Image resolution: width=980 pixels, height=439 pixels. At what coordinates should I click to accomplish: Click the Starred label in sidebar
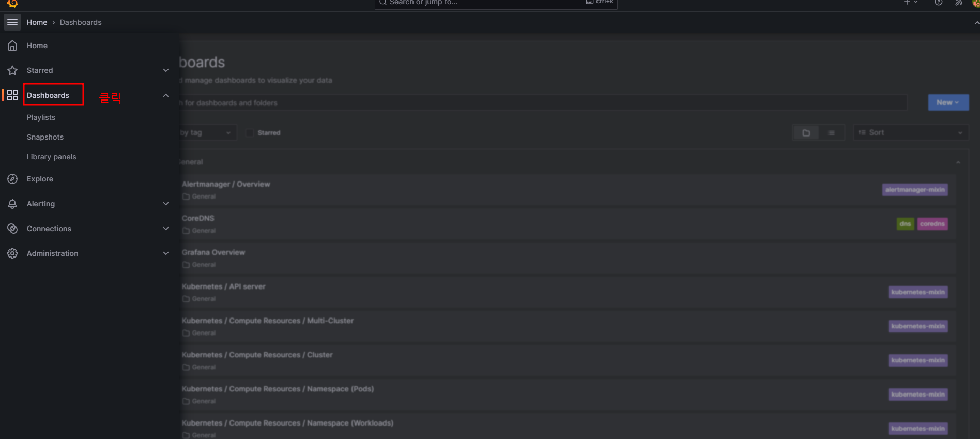pyautogui.click(x=40, y=70)
